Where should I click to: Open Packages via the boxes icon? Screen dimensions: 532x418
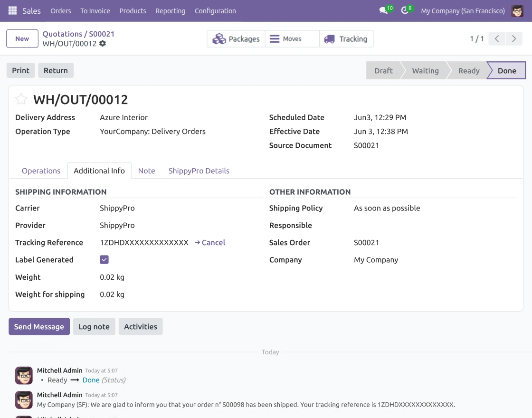219,38
